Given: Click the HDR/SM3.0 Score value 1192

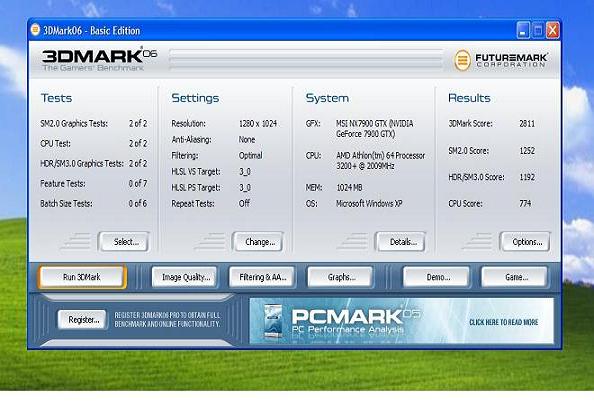Looking at the screenshot, I should pos(527,177).
